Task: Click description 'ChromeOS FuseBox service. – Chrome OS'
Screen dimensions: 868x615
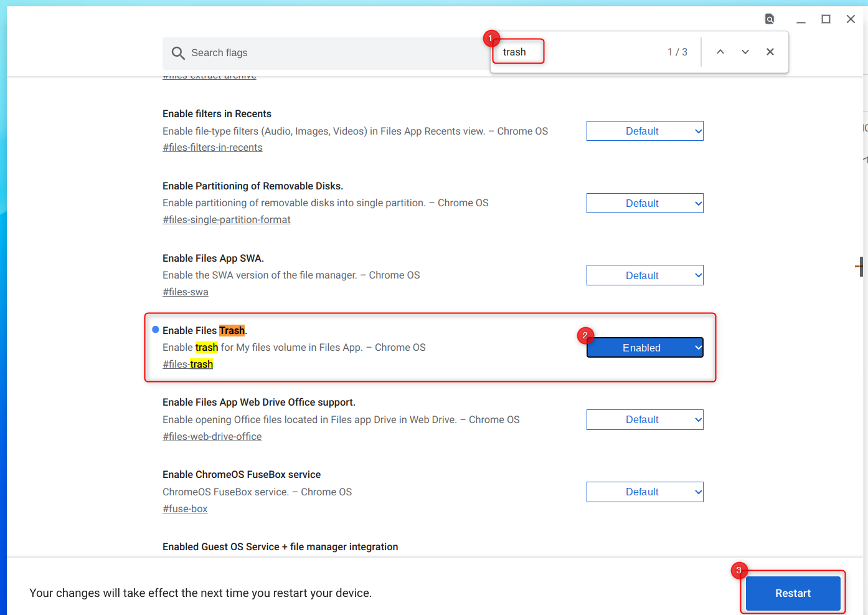Action: [x=257, y=492]
